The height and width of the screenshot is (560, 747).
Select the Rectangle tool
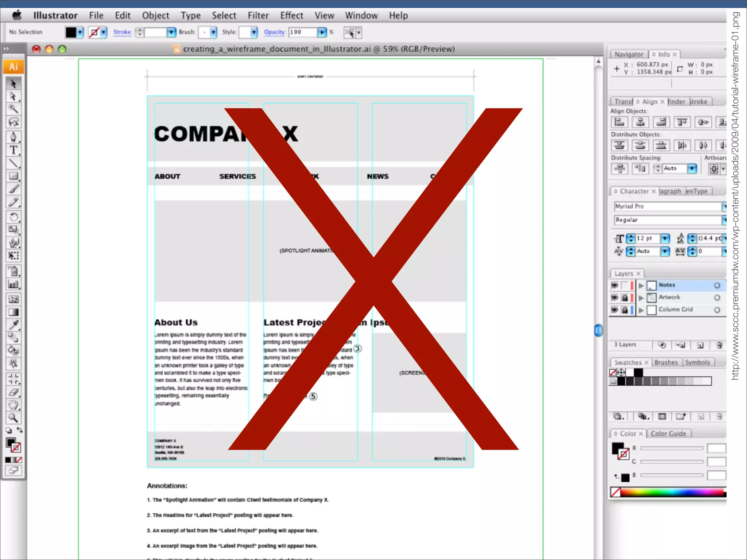13,176
